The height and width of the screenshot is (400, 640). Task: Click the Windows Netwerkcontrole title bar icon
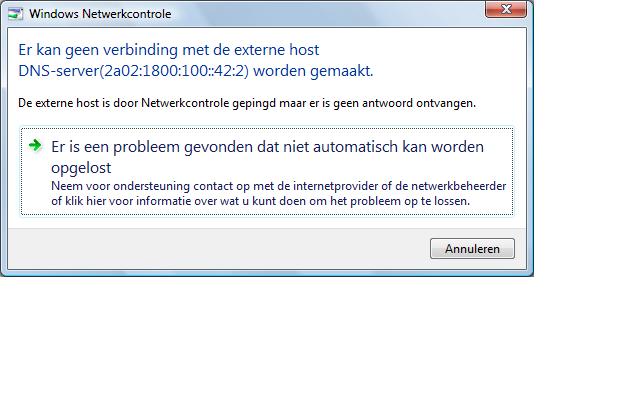coord(17,14)
